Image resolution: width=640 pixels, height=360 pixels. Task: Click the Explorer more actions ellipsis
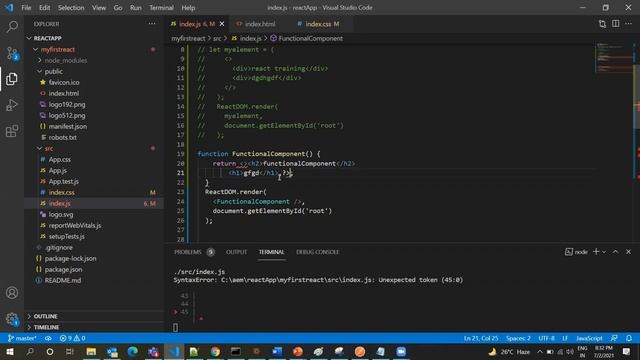point(152,24)
